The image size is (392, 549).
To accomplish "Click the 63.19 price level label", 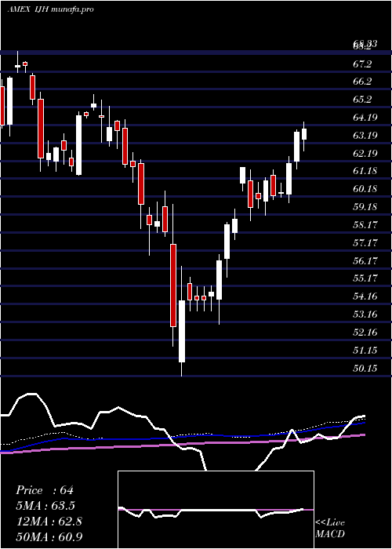I will tap(365, 135).
